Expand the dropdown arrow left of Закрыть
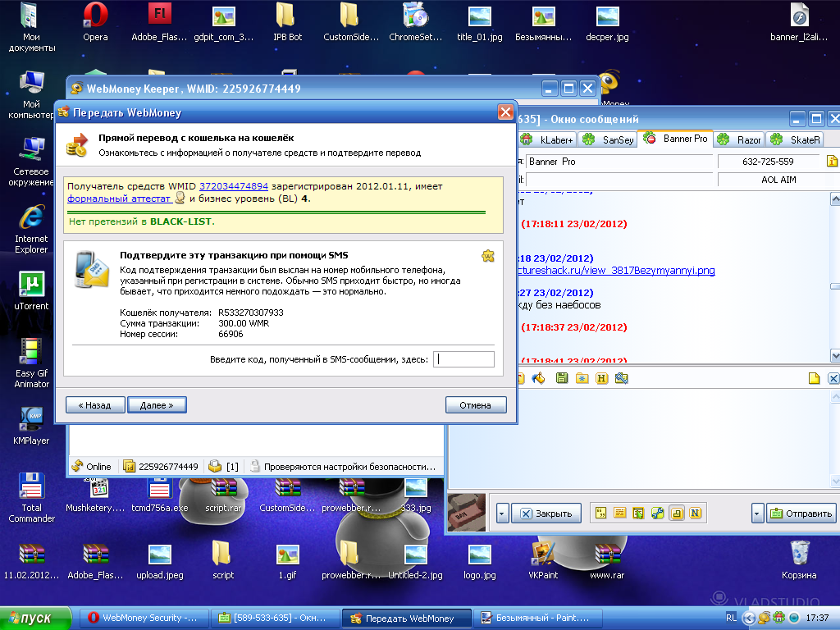The width and height of the screenshot is (840, 630). click(x=502, y=514)
